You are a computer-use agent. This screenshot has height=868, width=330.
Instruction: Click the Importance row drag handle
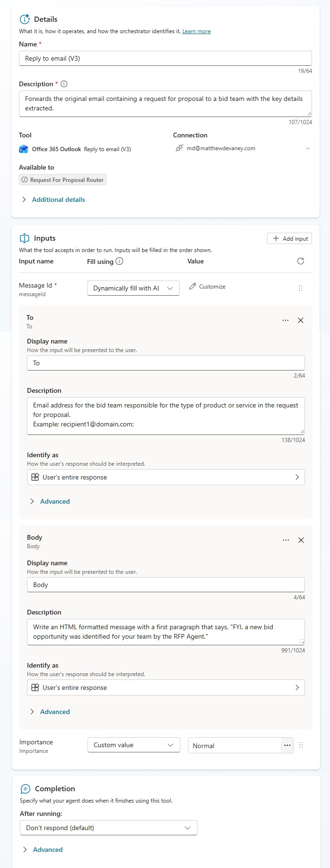click(301, 745)
